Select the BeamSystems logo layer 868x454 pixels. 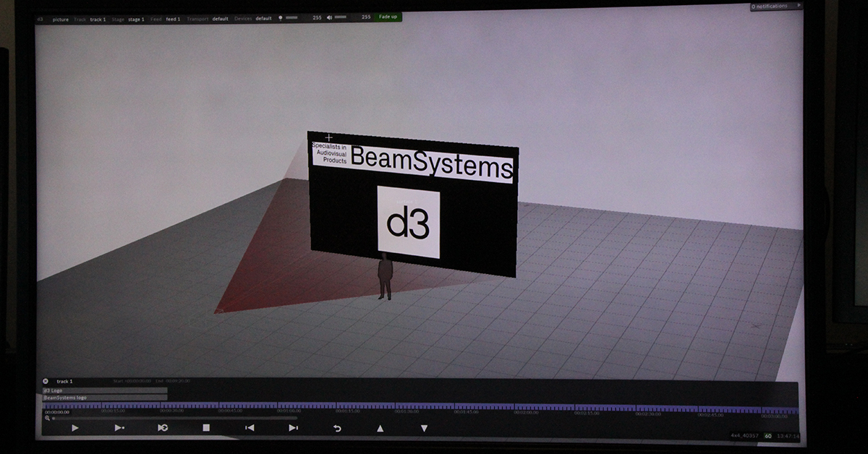pyautogui.click(x=105, y=398)
